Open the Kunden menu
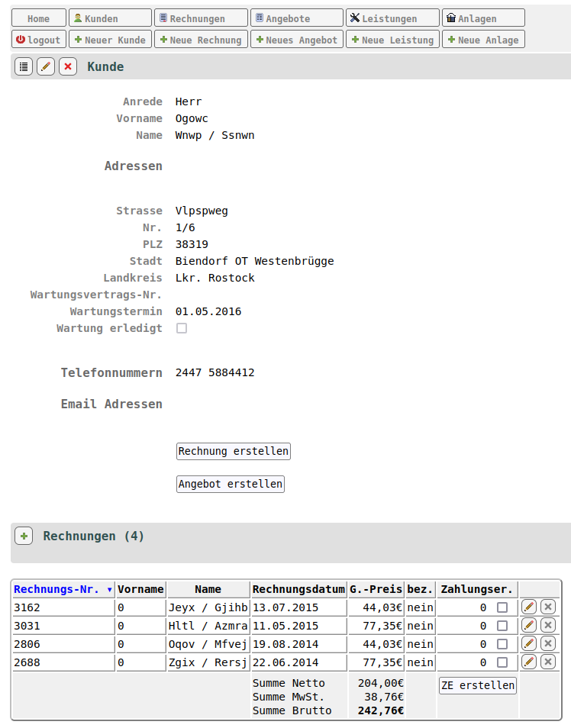The image size is (571, 728). click(110, 18)
